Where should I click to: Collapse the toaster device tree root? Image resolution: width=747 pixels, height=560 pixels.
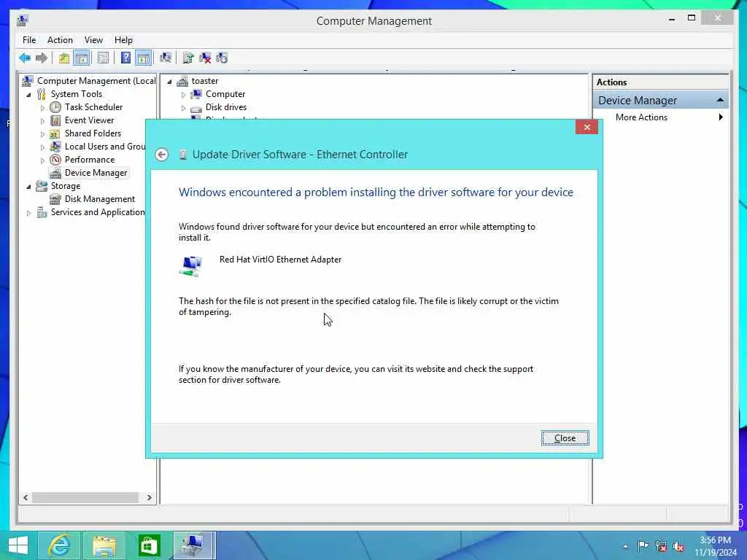[169, 82]
